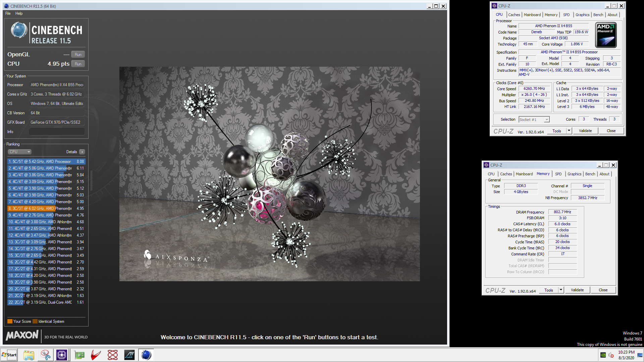Click the empty Info input field
This screenshot has width=644, height=362.
57,132
